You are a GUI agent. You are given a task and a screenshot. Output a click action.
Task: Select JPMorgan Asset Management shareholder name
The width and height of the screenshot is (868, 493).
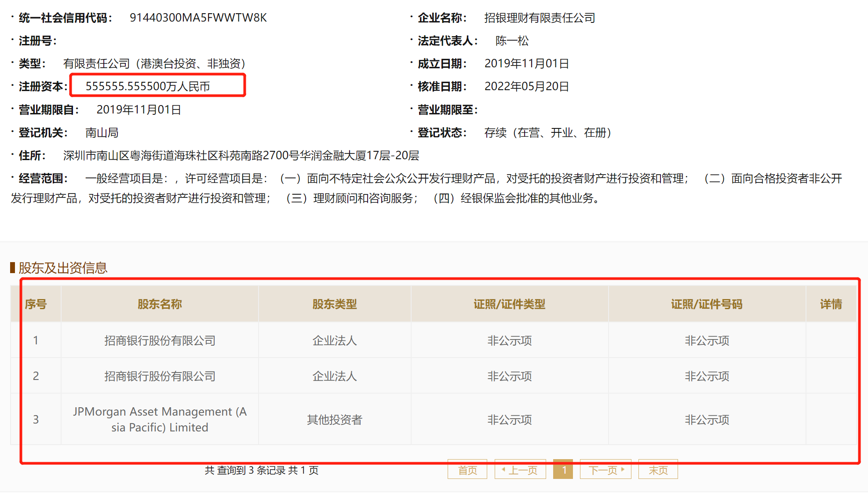pyautogui.click(x=160, y=419)
